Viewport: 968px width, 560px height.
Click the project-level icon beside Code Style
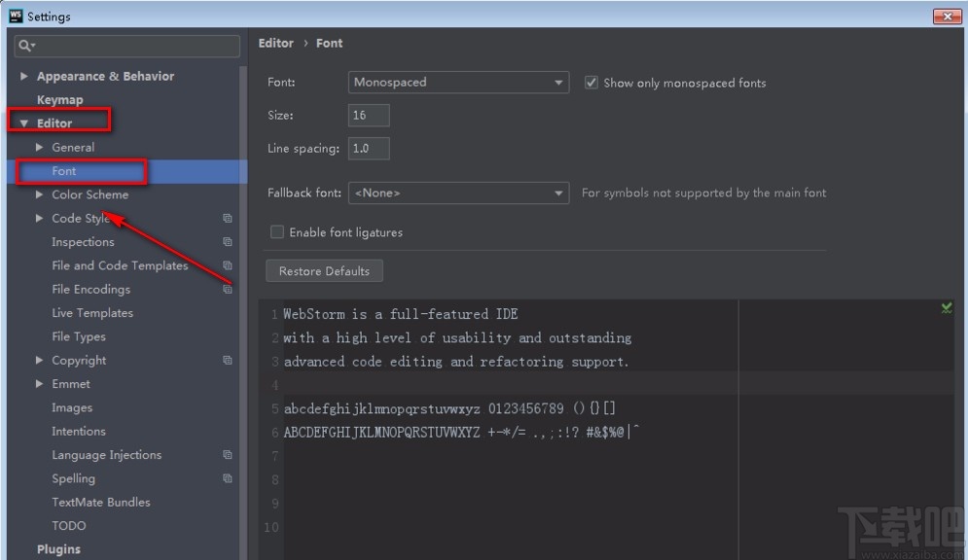[228, 219]
